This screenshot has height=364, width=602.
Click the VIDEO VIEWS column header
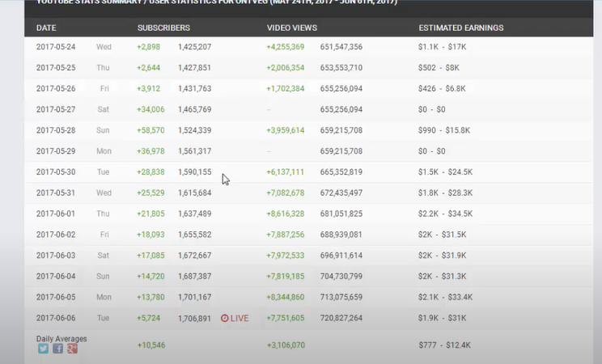pyautogui.click(x=291, y=28)
